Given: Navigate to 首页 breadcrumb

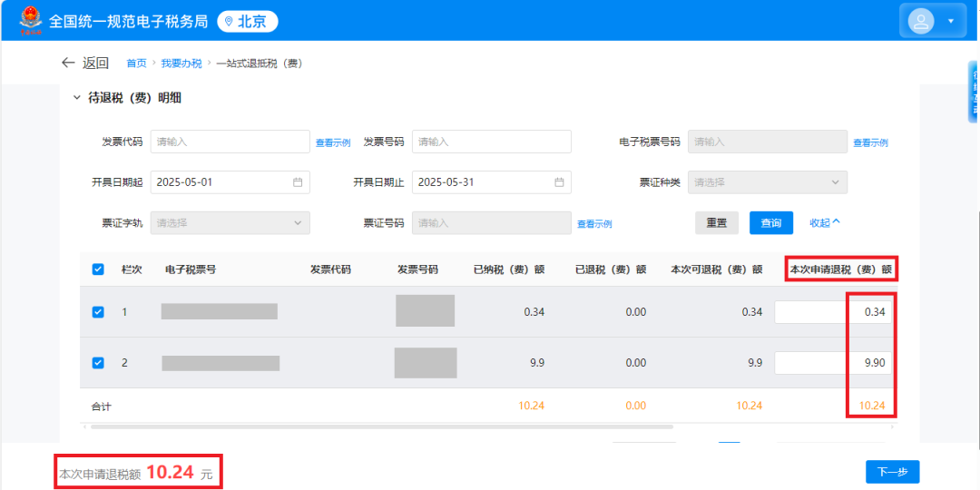Looking at the screenshot, I should (x=136, y=64).
